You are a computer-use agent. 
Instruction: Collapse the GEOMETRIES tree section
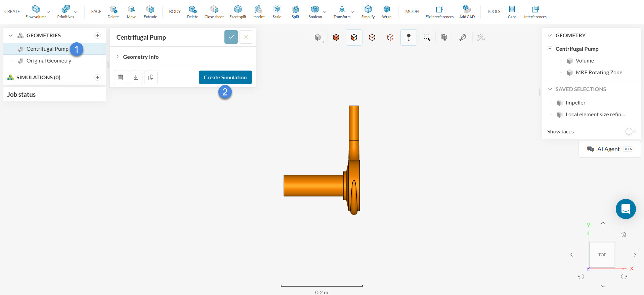pyautogui.click(x=10, y=35)
